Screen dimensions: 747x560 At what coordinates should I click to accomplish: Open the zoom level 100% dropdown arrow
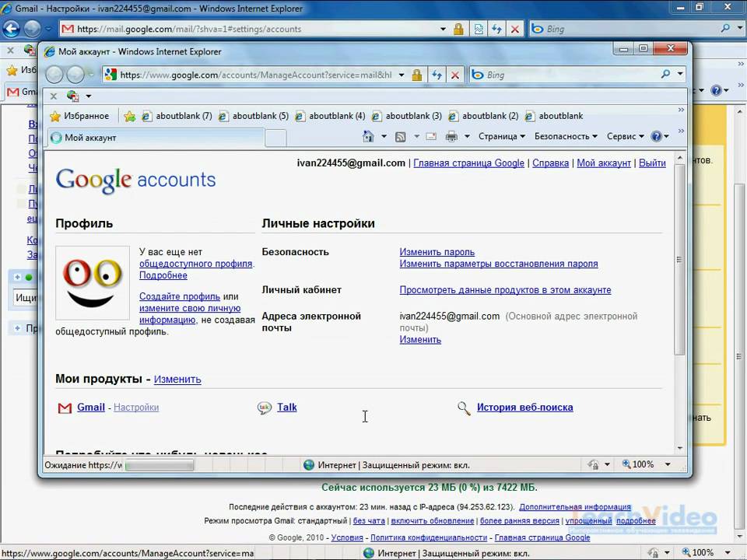667,464
